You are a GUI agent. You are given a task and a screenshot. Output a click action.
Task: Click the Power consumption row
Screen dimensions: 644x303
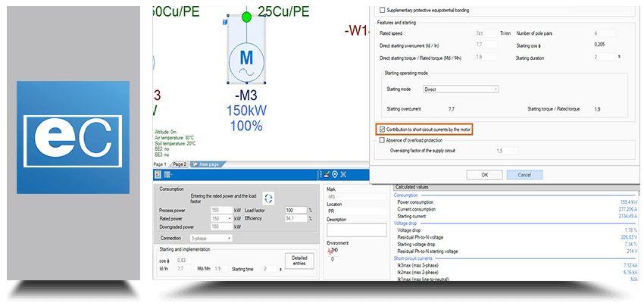point(517,202)
